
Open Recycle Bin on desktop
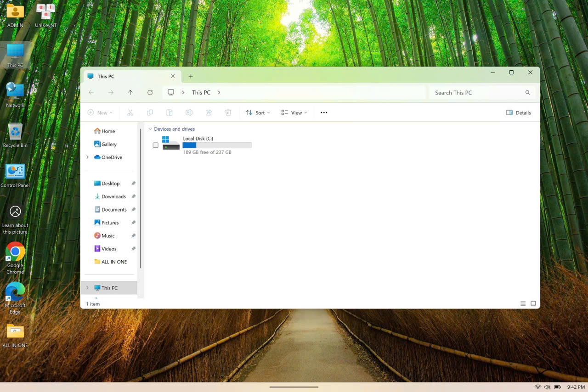point(15,132)
